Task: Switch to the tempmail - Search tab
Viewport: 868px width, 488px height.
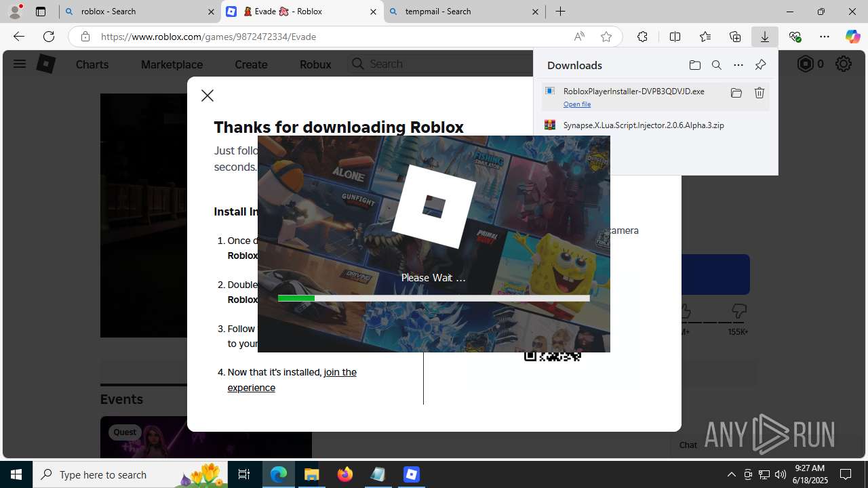Action: (465, 12)
